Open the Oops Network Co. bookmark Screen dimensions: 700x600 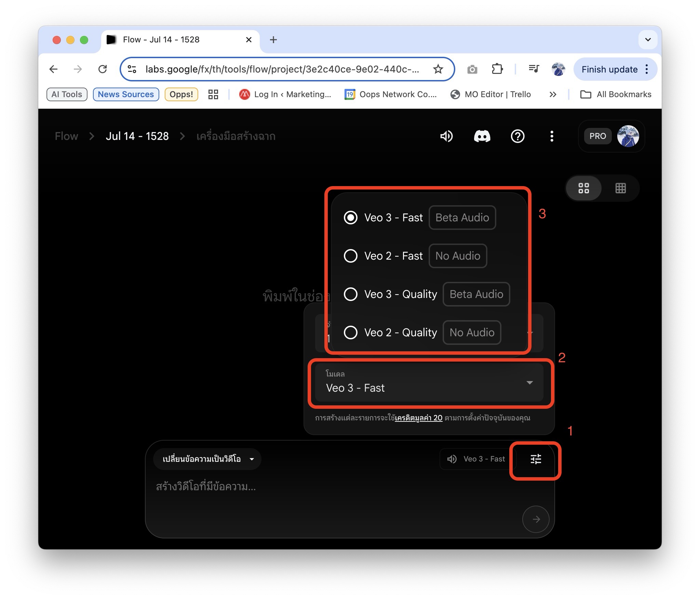click(x=391, y=94)
